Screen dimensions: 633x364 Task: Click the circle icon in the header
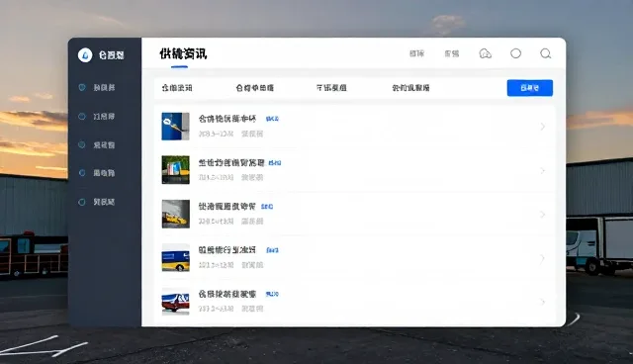click(515, 53)
